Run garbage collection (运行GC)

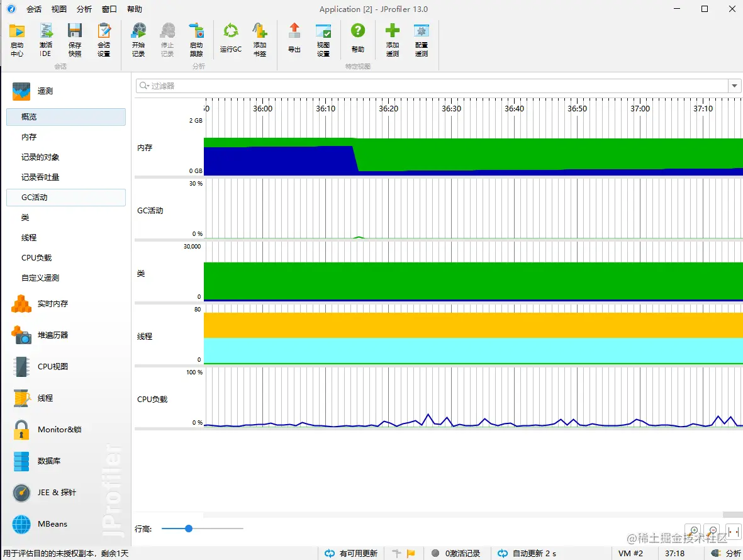click(231, 38)
